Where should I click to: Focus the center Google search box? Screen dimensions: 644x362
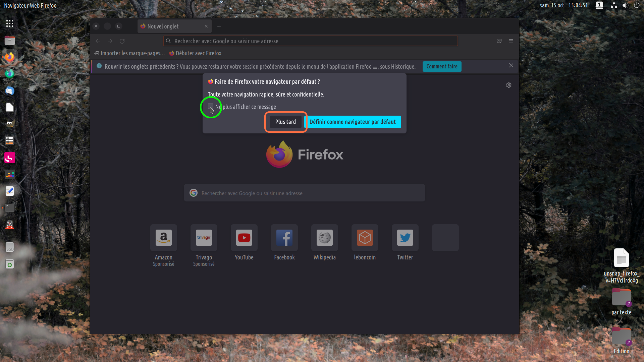pyautogui.click(x=305, y=193)
